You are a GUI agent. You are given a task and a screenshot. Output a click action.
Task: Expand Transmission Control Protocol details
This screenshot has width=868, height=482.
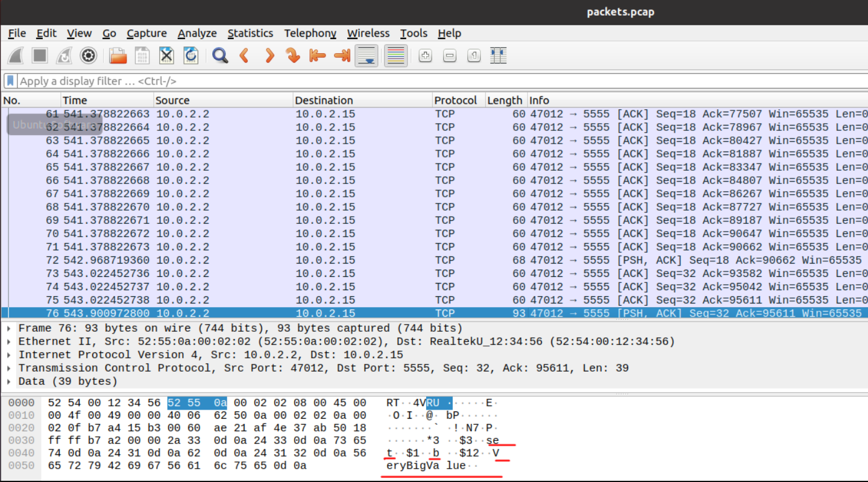click(10, 368)
